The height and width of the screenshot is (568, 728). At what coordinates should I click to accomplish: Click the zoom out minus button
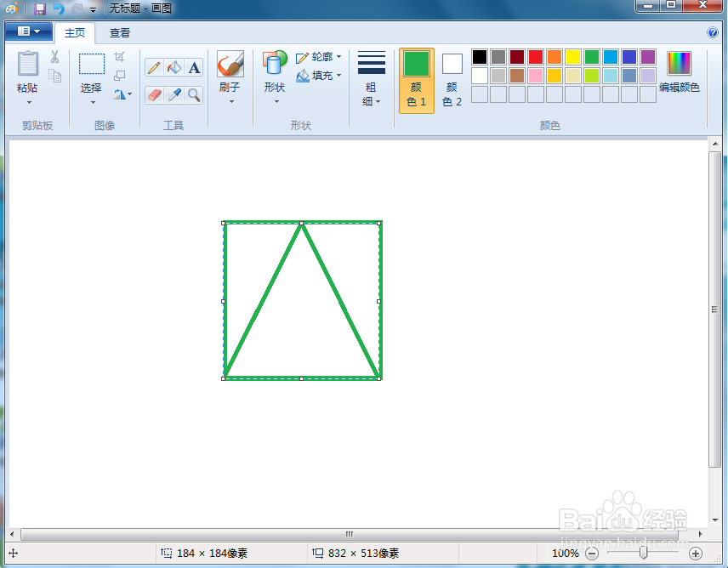(x=592, y=554)
